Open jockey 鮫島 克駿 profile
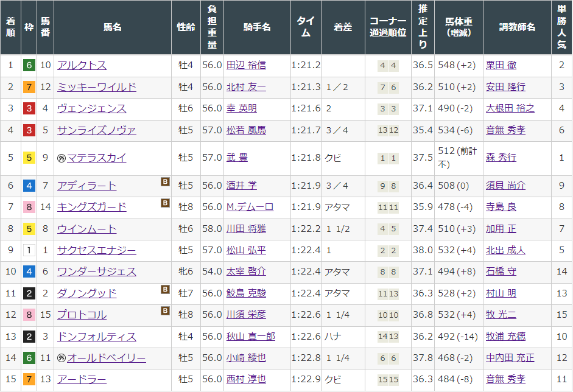Image resolution: width=573 pixels, height=392 pixels. click(246, 293)
